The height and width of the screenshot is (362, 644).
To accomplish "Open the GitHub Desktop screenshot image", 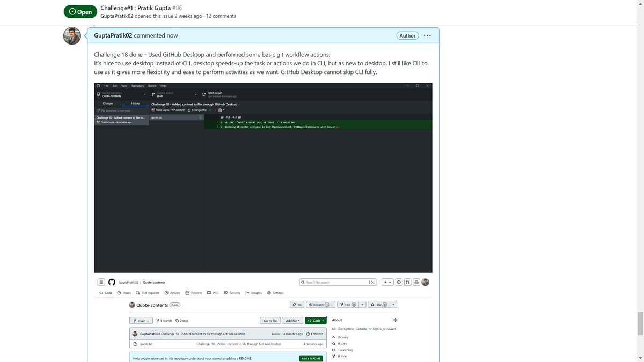I will click(263, 178).
